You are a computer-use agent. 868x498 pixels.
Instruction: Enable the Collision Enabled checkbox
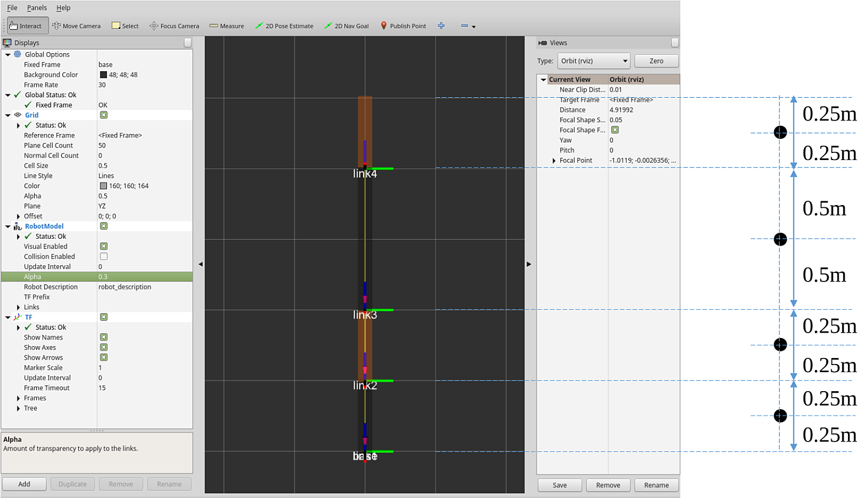(104, 257)
